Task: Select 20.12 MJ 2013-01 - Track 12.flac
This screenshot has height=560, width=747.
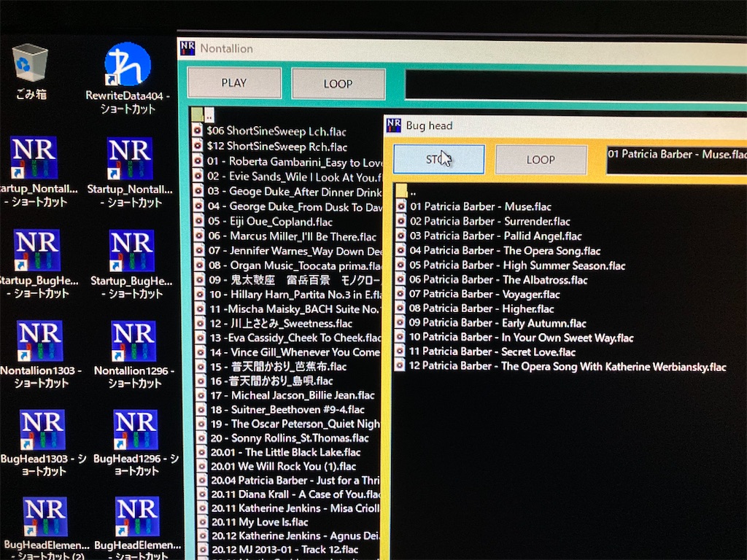Action: pos(285,550)
